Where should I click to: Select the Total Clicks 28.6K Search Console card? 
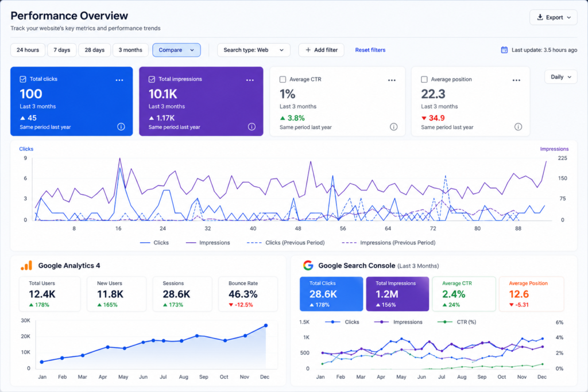(x=331, y=294)
